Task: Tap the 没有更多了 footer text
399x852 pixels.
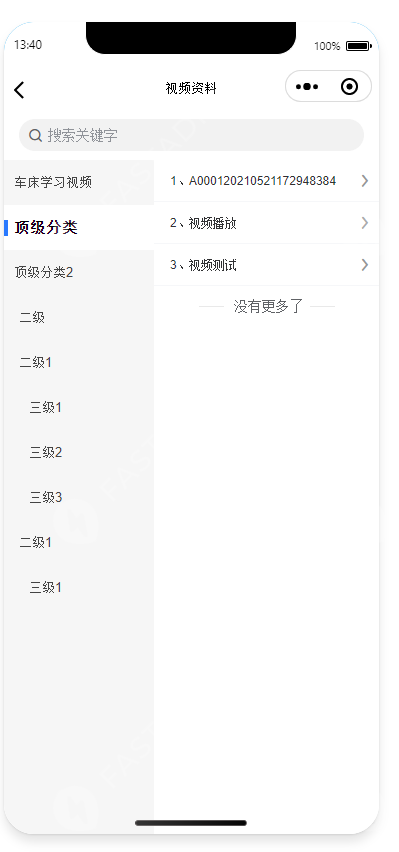Action: [x=267, y=306]
